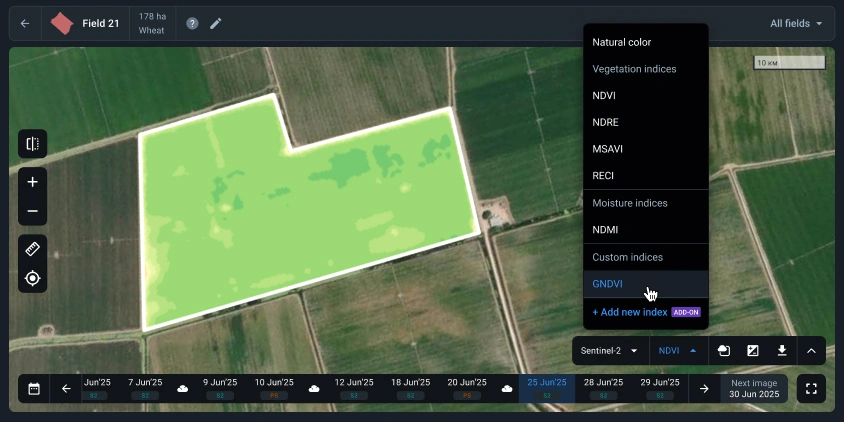Screen dimensions: 844x422
Task: Toggle the contrast adjustment icon
Action: tap(753, 351)
